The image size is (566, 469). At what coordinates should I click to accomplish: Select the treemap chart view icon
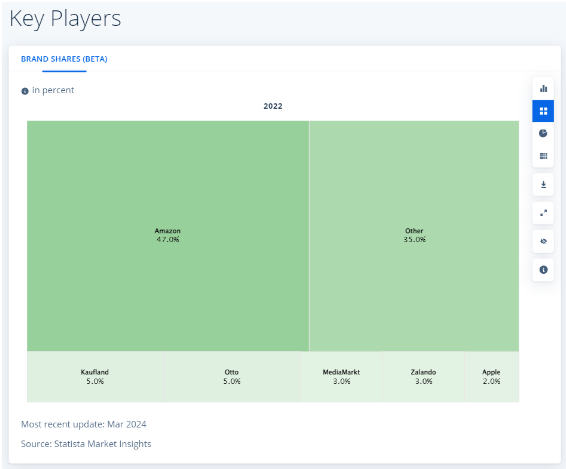tap(543, 111)
